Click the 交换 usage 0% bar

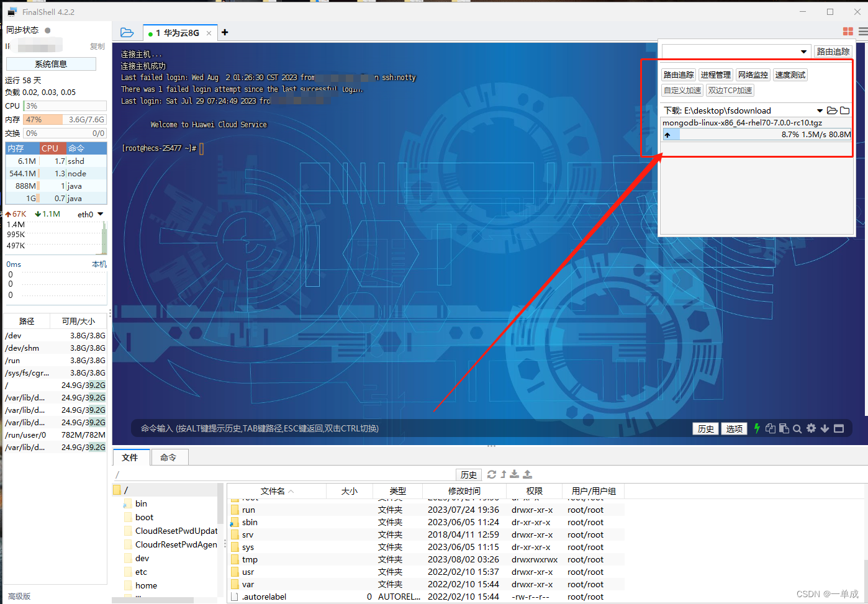[x=65, y=133]
